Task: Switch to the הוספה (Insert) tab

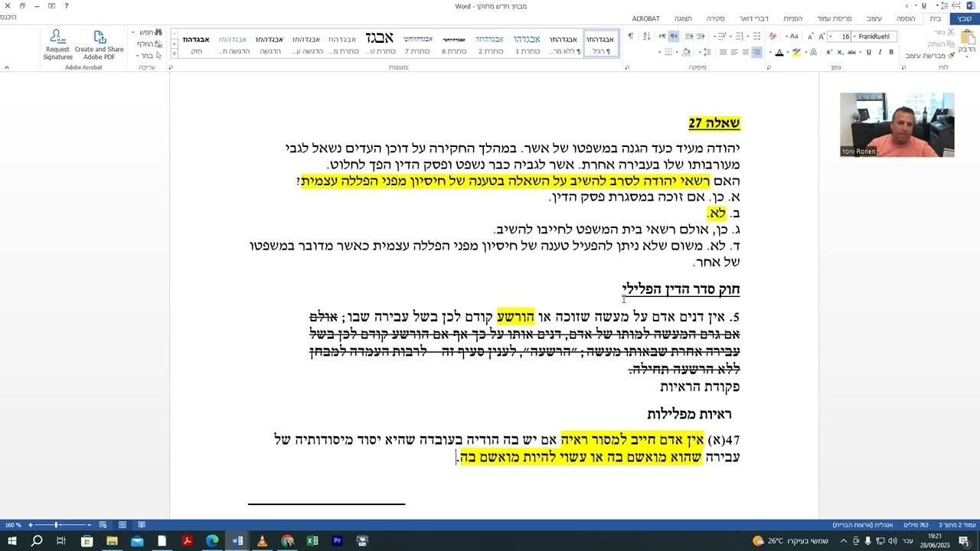Action: [906, 18]
